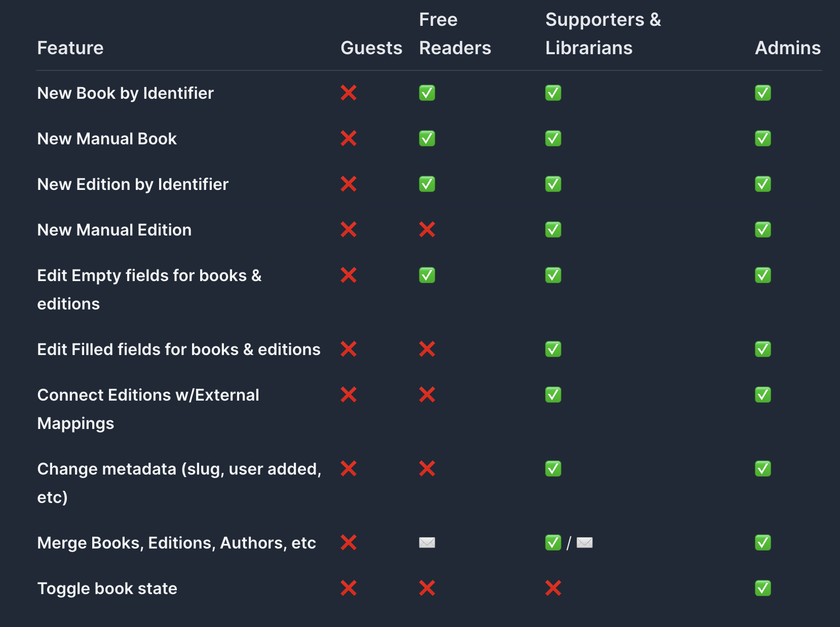Image resolution: width=840 pixels, height=627 pixels.
Task: Click the Guests column header
Action: pos(371,48)
